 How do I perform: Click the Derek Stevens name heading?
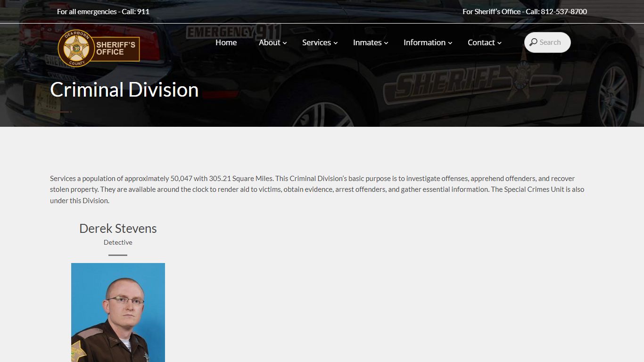(118, 229)
